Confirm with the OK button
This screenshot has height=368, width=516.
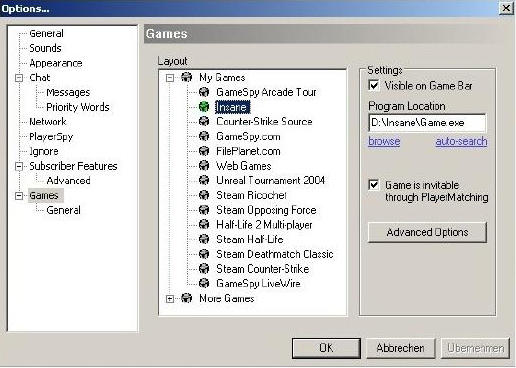[x=326, y=348]
